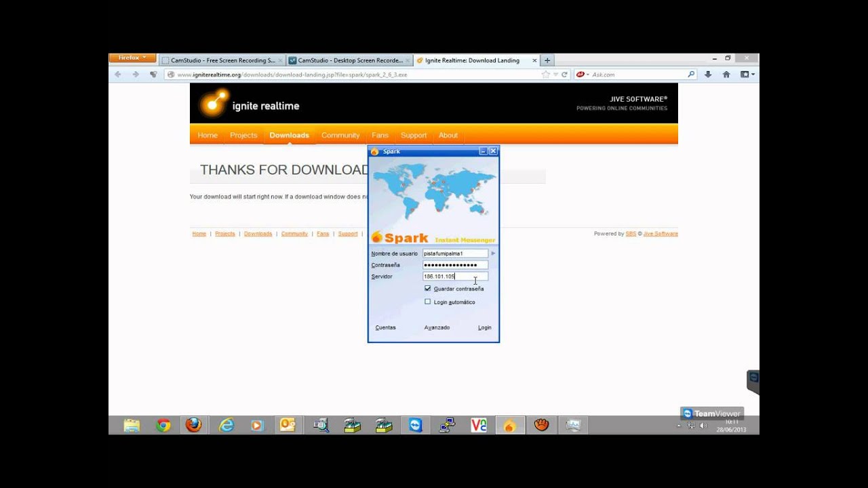
Task: Open Outlook from the taskbar
Action: pyautogui.click(x=288, y=425)
